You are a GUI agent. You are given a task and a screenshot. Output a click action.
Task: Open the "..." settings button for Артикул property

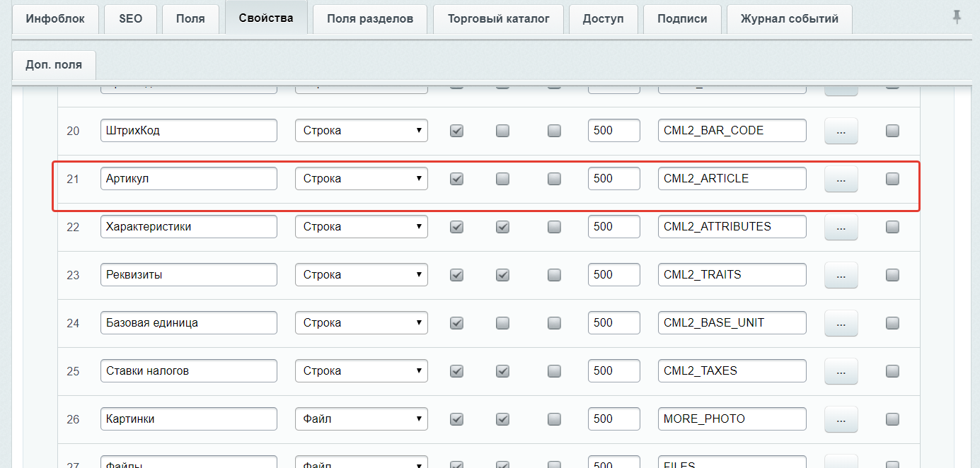pyautogui.click(x=841, y=178)
